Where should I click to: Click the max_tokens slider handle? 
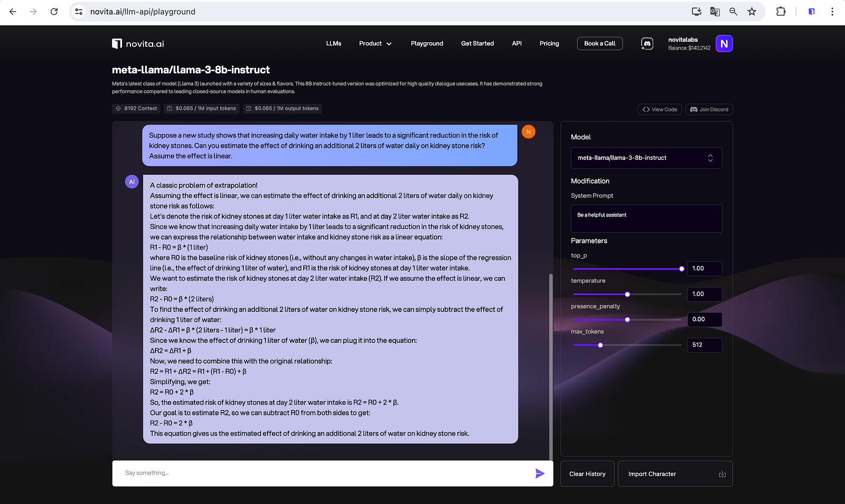(x=600, y=345)
